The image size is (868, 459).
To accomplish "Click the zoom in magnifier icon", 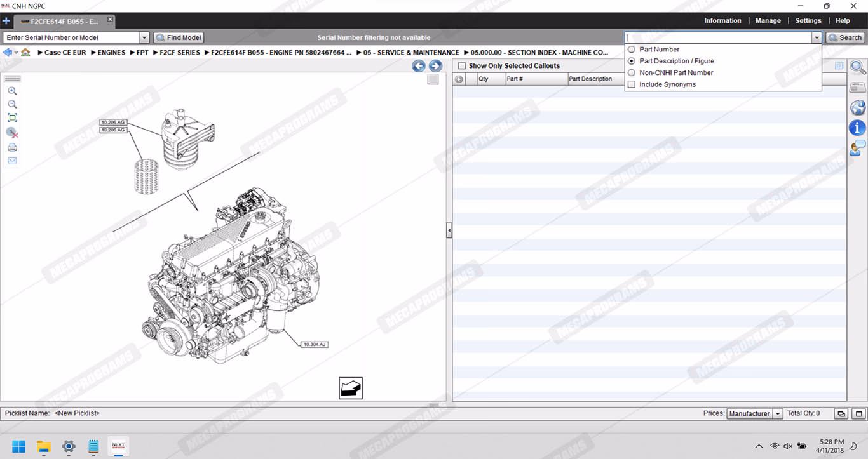I will point(12,91).
